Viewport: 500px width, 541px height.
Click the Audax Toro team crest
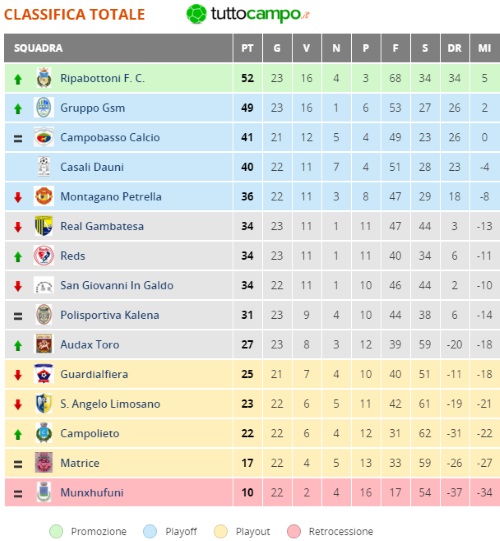[x=44, y=344]
